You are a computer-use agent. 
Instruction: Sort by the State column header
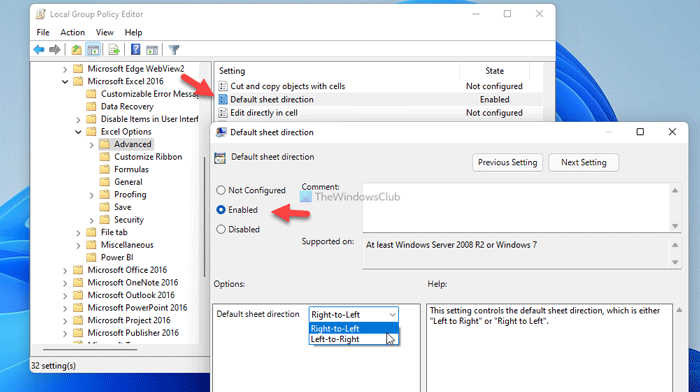tap(494, 71)
